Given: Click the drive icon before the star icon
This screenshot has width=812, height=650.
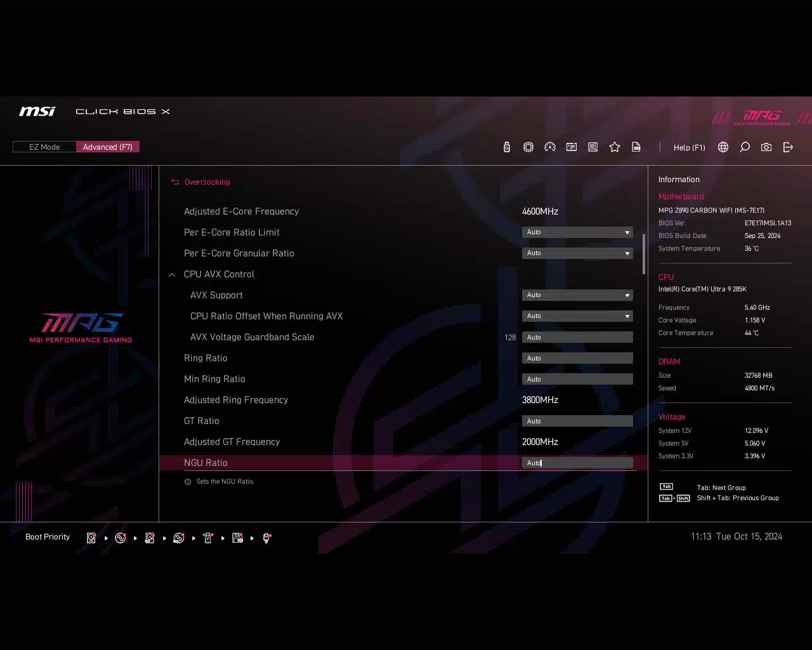Looking at the screenshot, I should pos(593,147).
